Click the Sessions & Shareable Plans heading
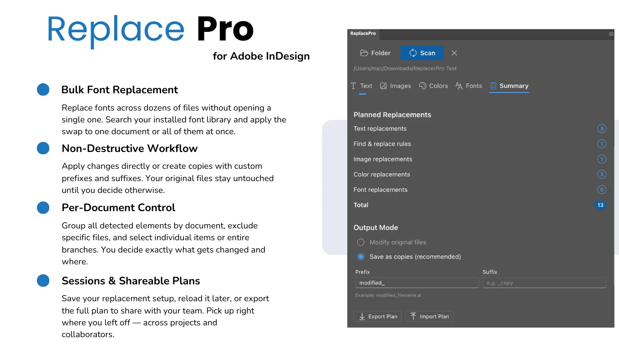619x364 pixels. [x=131, y=281]
